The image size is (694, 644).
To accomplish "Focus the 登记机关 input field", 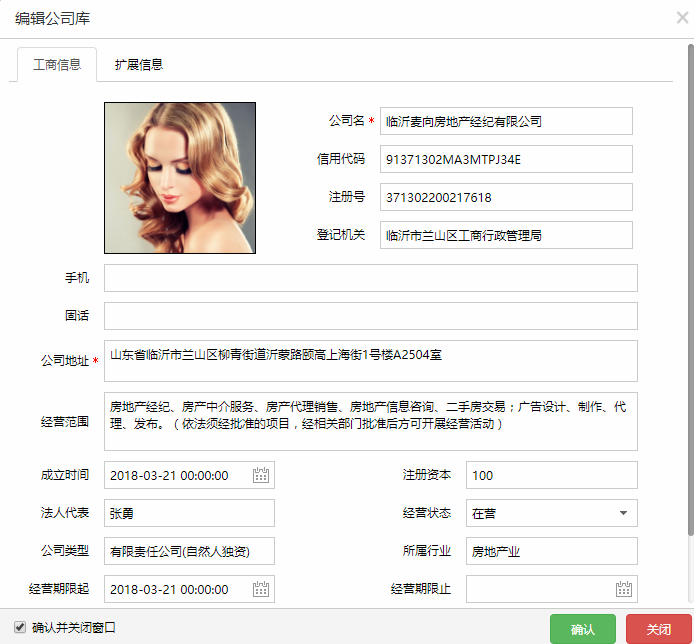I will click(x=506, y=235).
